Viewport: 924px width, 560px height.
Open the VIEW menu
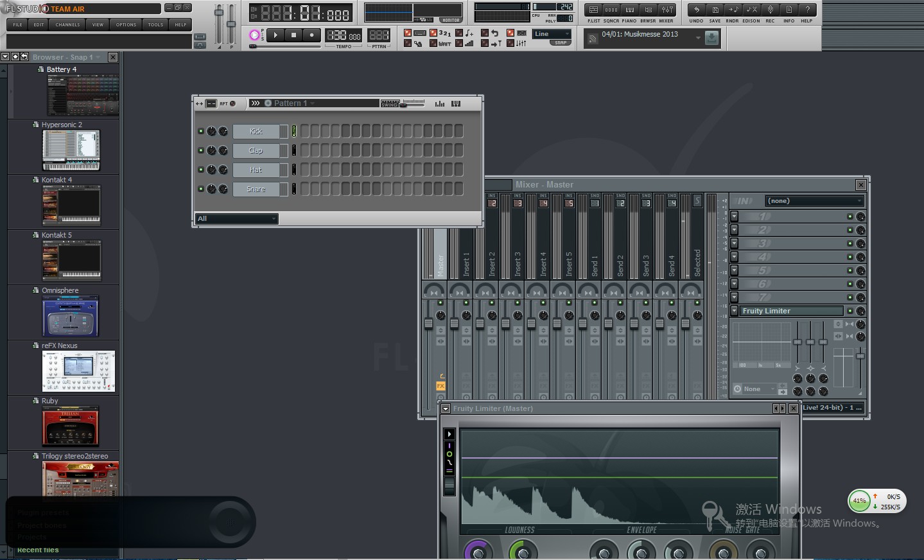click(x=98, y=24)
